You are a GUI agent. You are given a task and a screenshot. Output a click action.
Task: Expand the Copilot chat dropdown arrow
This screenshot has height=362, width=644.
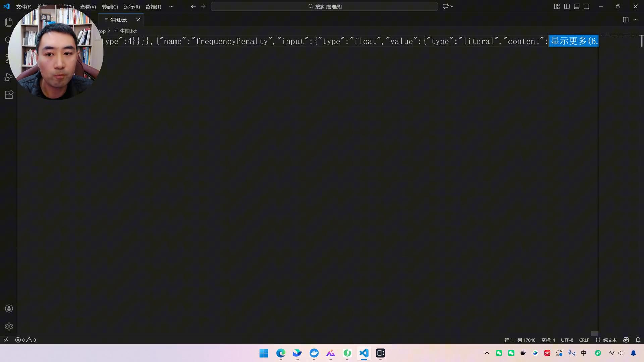click(452, 6)
